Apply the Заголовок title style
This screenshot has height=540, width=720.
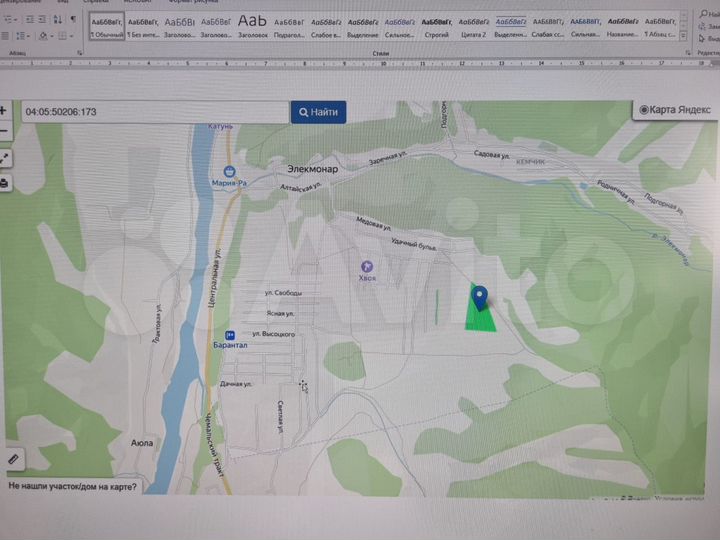pyautogui.click(x=252, y=27)
